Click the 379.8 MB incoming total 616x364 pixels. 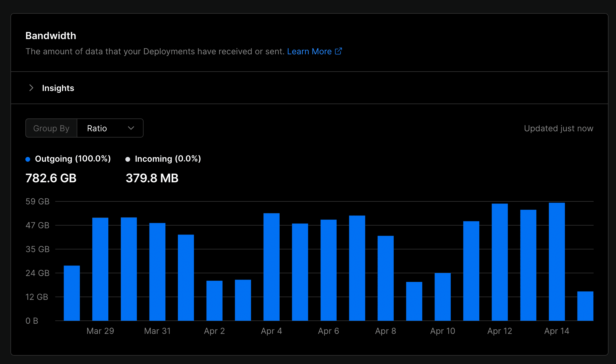pyautogui.click(x=152, y=178)
